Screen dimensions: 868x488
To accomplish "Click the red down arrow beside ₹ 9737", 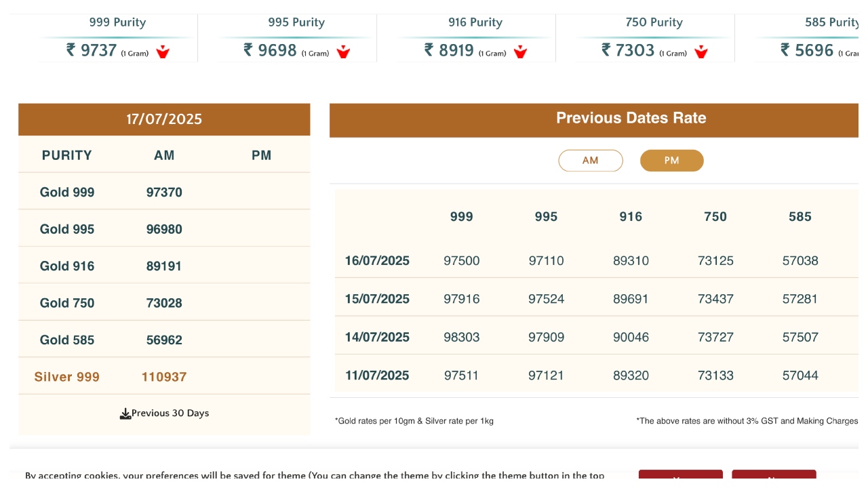I will [x=163, y=52].
